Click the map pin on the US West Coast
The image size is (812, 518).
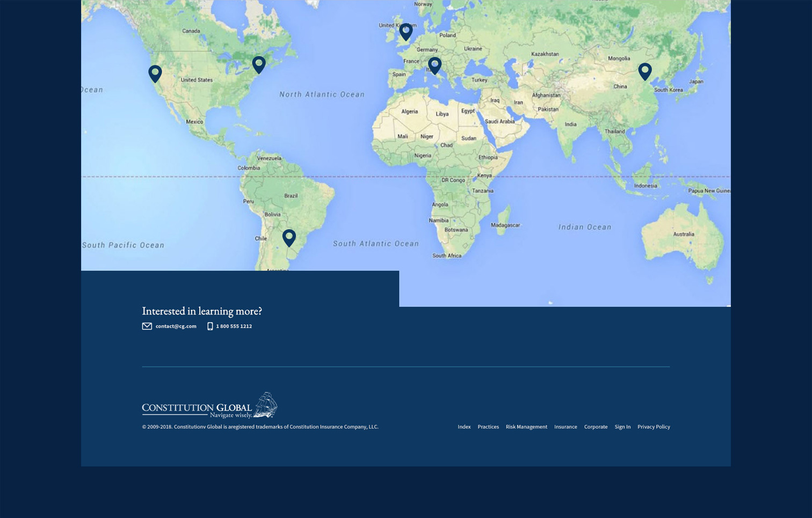[x=155, y=73]
